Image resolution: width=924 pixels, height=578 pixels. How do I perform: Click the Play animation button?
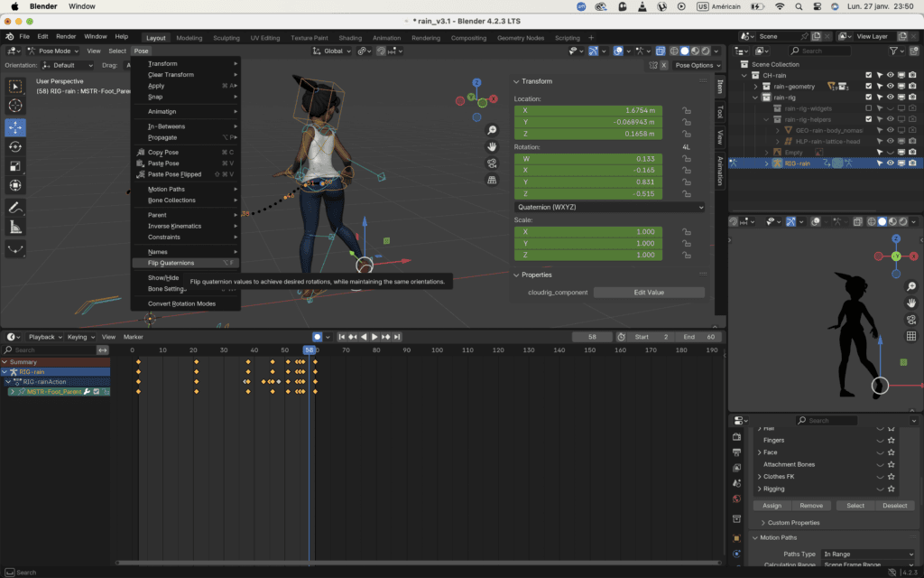tap(374, 337)
